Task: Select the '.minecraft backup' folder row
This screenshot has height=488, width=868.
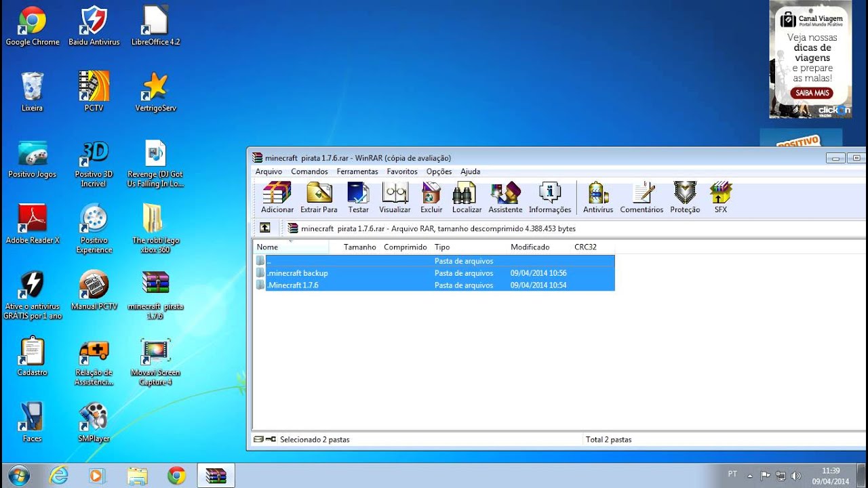Action: pyautogui.click(x=434, y=273)
